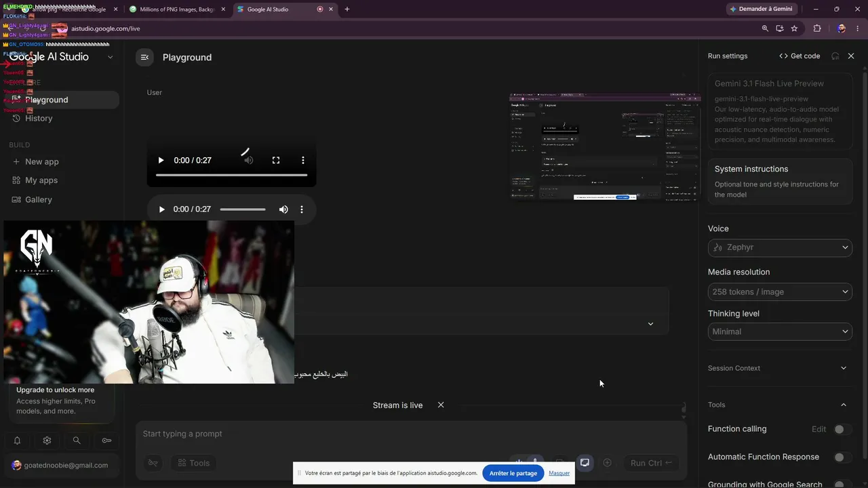Mute the second audio player
This screenshot has height=488, width=868.
click(x=283, y=209)
